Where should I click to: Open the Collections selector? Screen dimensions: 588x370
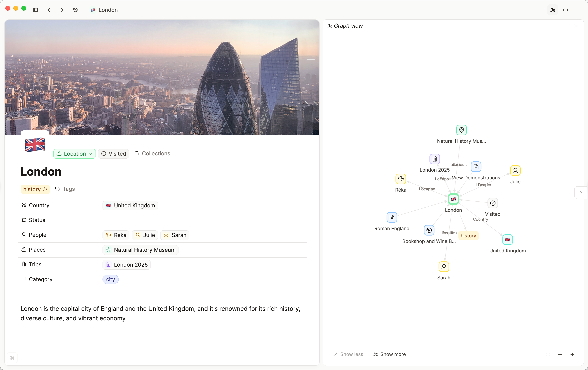click(x=152, y=153)
